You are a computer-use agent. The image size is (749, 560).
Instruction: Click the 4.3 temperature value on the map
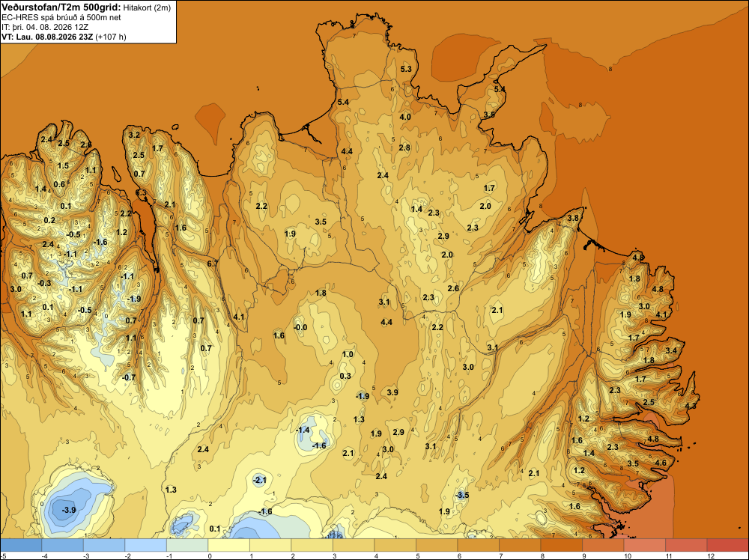691,406
